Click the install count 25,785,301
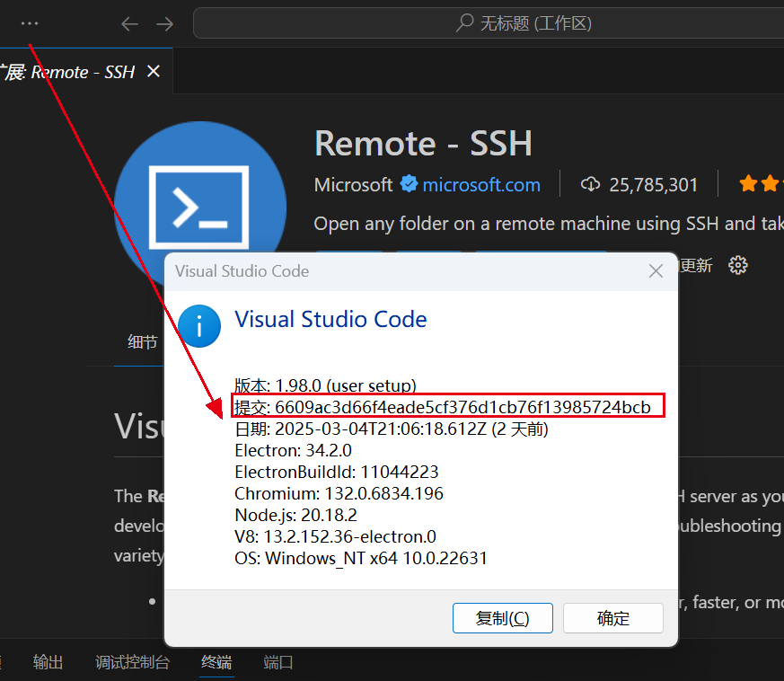The height and width of the screenshot is (681, 784). tap(653, 185)
